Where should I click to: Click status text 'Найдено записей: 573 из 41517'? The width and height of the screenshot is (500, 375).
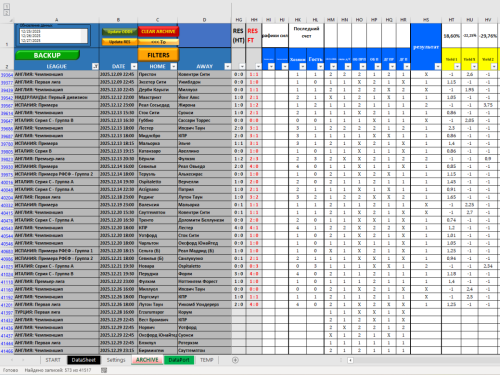tap(58, 370)
